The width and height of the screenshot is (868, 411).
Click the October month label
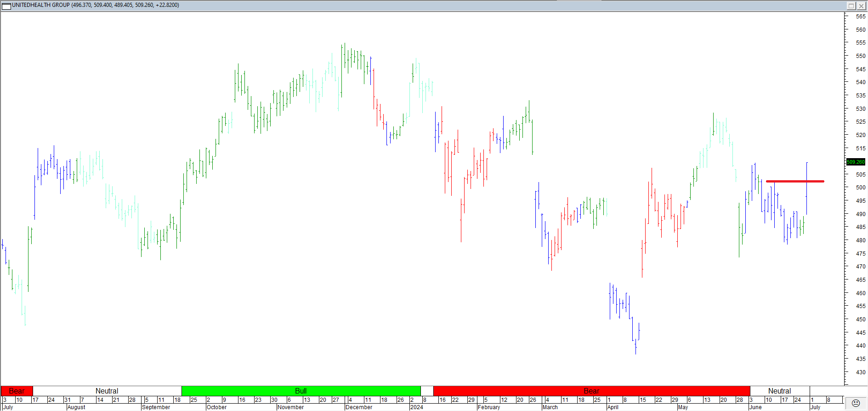point(217,407)
